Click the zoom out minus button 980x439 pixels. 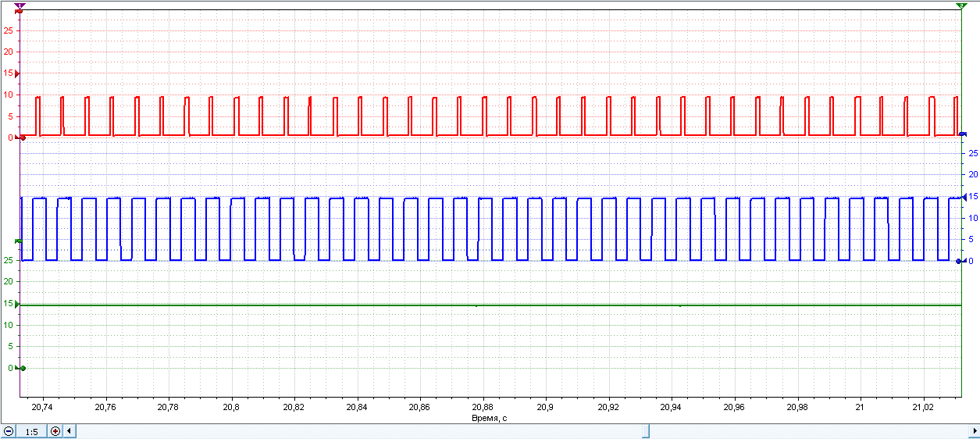click(x=9, y=431)
